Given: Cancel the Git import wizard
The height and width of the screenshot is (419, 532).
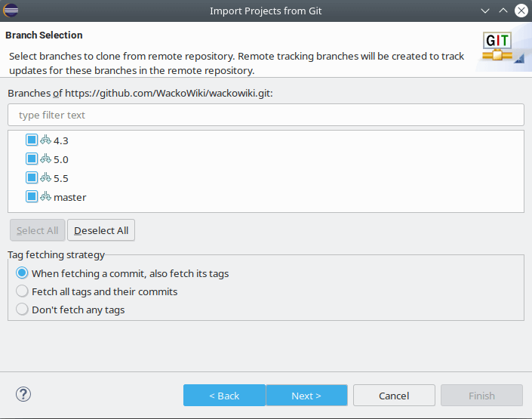Looking at the screenshot, I should coord(394,396).
